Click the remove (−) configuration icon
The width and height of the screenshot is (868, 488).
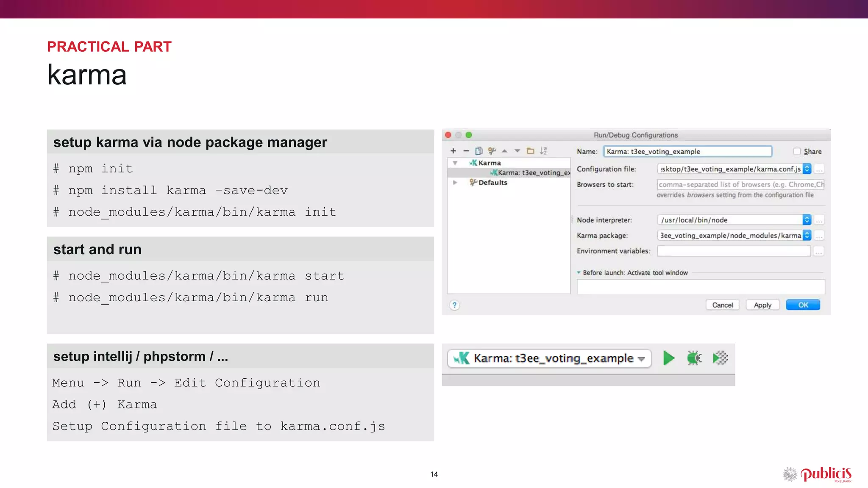[x=466, y=151]
